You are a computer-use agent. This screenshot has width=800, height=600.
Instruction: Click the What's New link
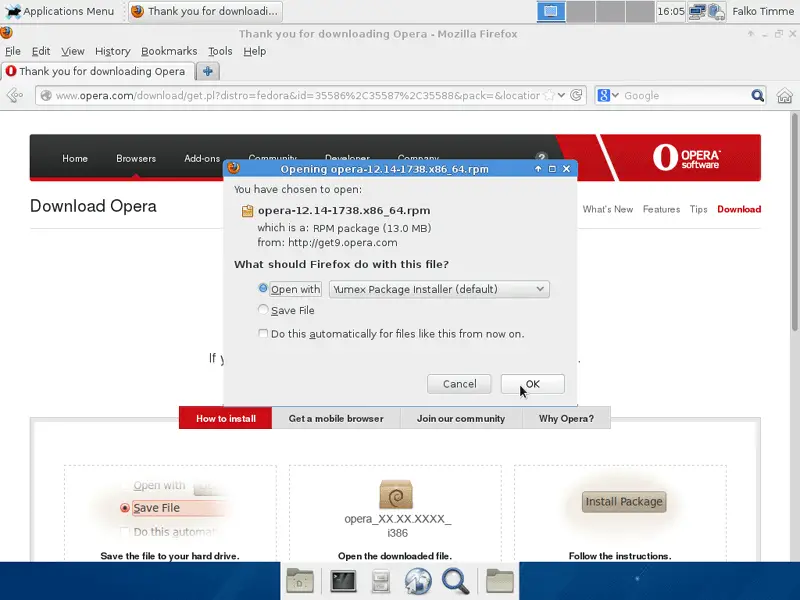tap(608, 209)
